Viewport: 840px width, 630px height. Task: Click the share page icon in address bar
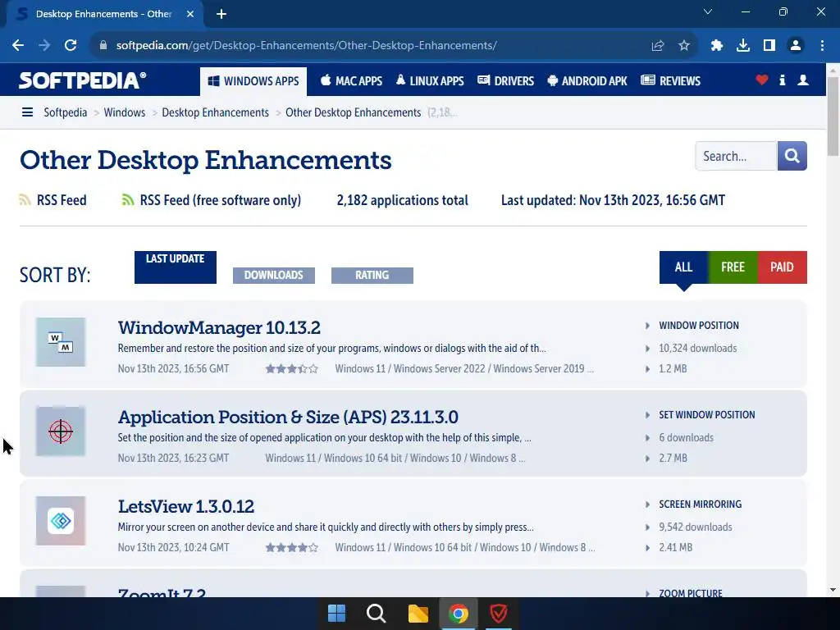[658, 46]
